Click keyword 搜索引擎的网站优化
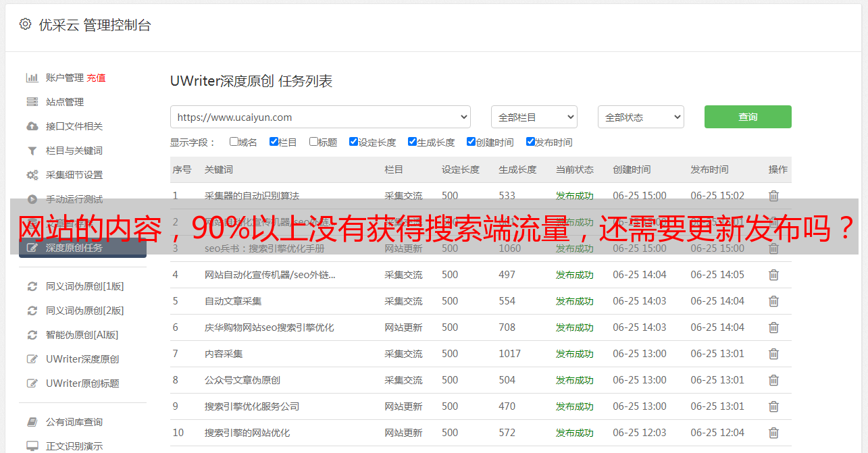The image size is (868, 453). (247, 433)
